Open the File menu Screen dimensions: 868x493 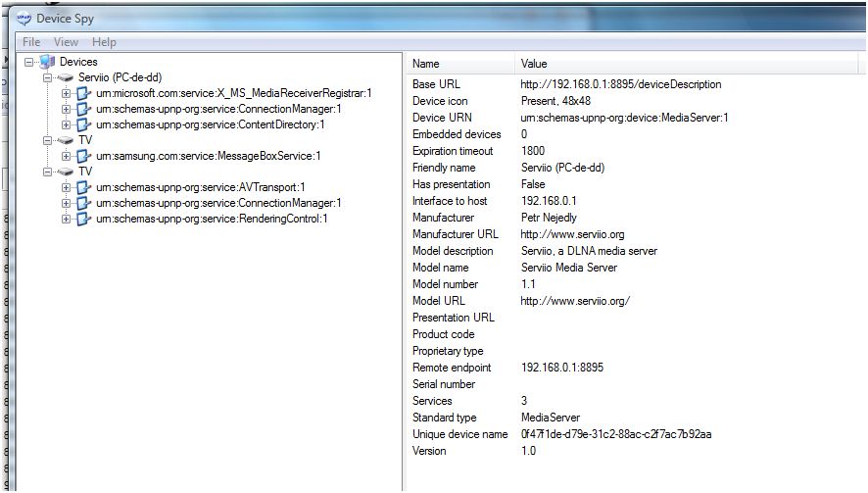point(31,42)
